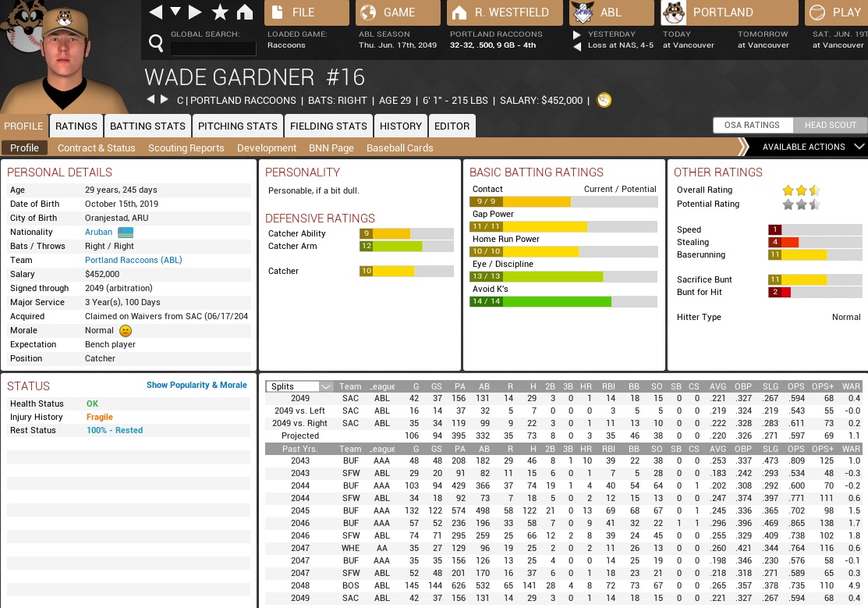
Task: Go to the home screen icon
Action: (x=244, y=12)
